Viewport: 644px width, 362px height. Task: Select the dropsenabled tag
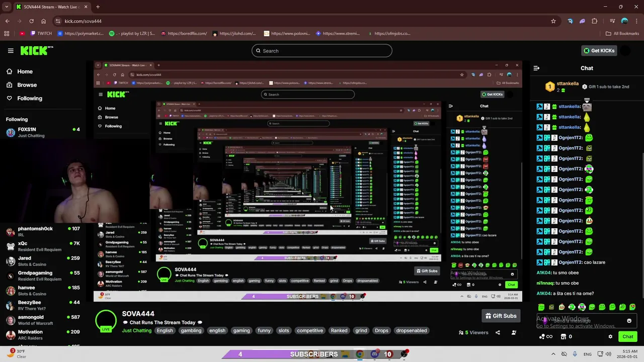pos(412,330)
